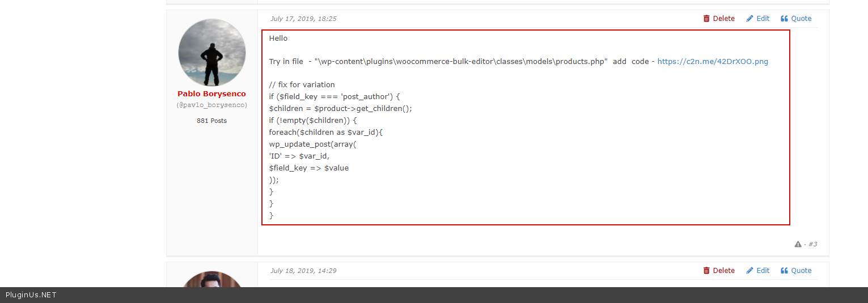Quote the July 17 post
Image resolution: width=868 pixels, height=303 pixels.
[796, 19]
